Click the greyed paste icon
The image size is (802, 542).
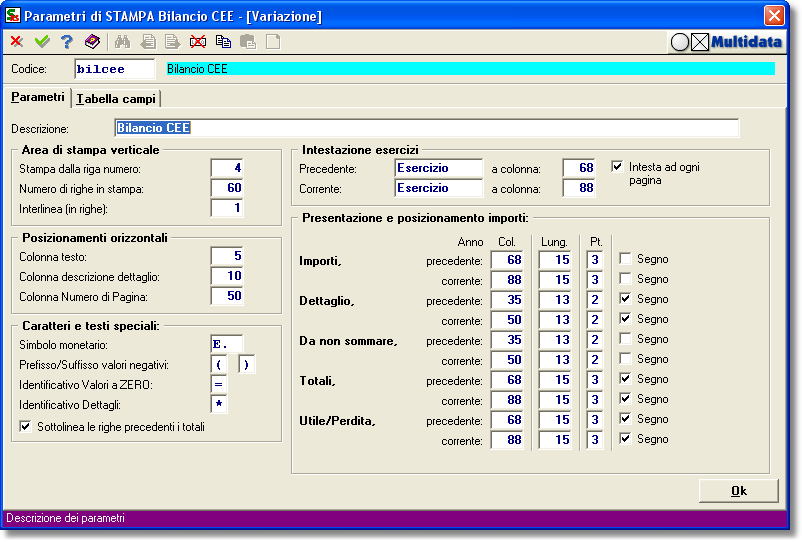[x=248, y=41]
